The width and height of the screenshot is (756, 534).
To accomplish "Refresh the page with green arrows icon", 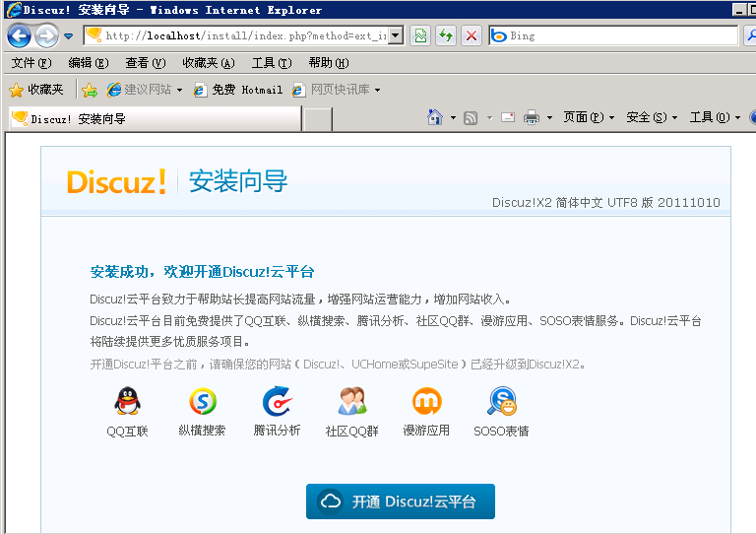I will click(x=446, y=35).
